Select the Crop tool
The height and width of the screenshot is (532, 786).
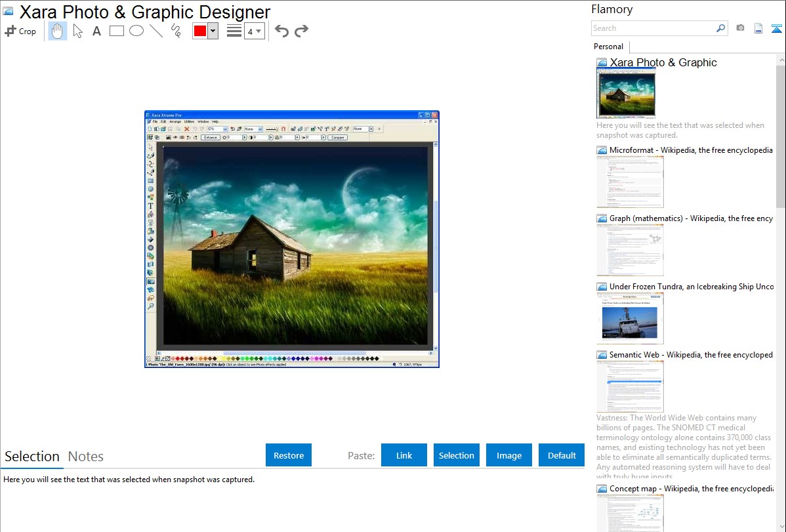(x=20, y=31)
